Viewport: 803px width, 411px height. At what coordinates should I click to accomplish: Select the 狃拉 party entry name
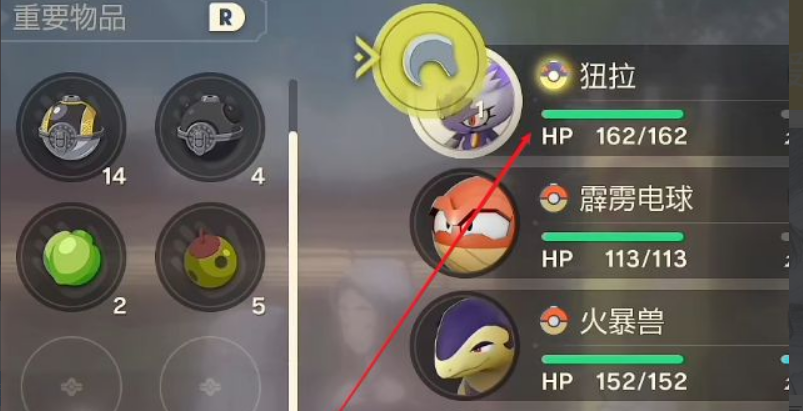608,76
